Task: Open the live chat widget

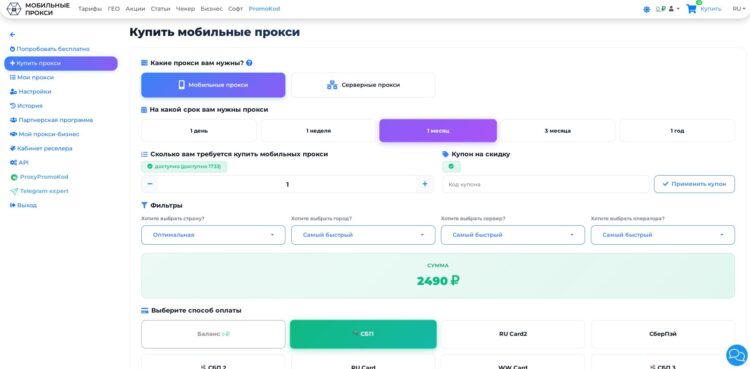Action: click(737, 355)
